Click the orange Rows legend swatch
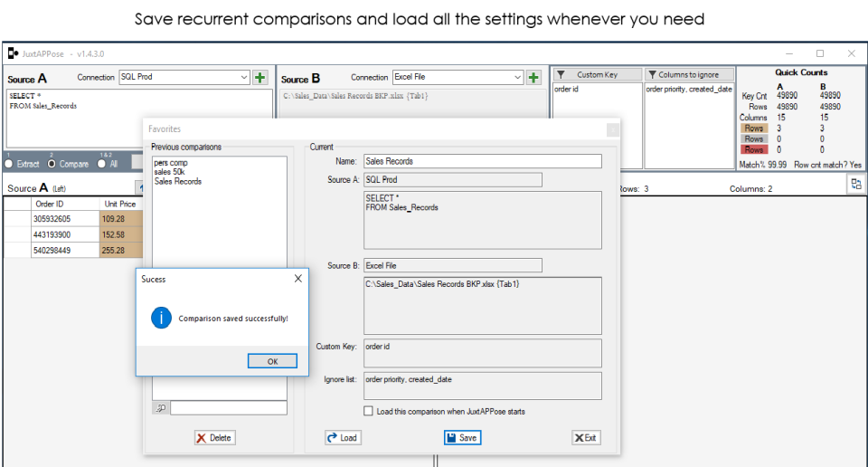Viewport: 868px width, 467px height. click(754, 128)
